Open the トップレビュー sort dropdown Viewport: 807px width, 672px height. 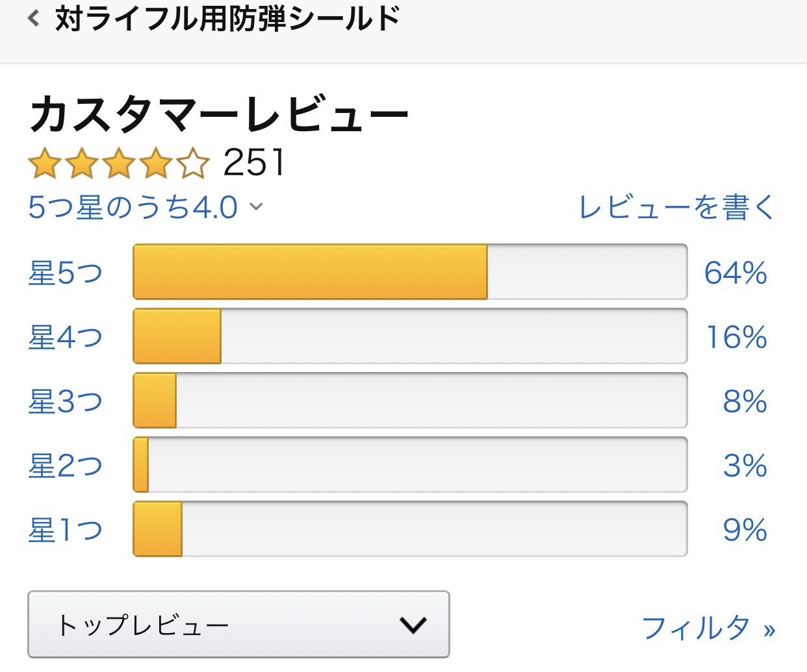[x=238, y=624]
